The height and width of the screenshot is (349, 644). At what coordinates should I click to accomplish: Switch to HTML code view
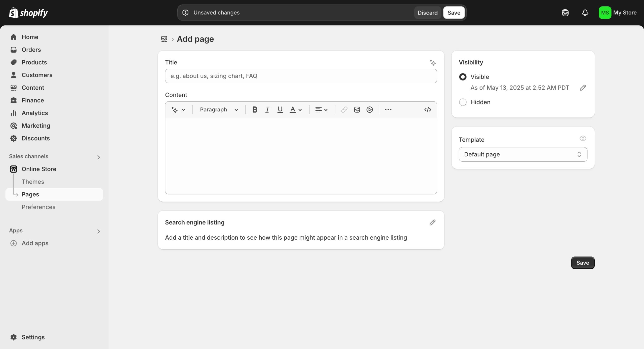point(428,110)
